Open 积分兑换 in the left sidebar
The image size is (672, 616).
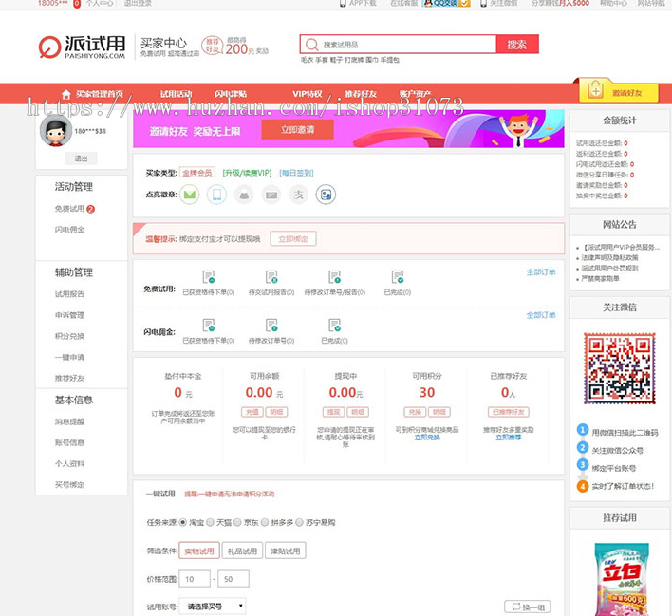pos(69,336)
